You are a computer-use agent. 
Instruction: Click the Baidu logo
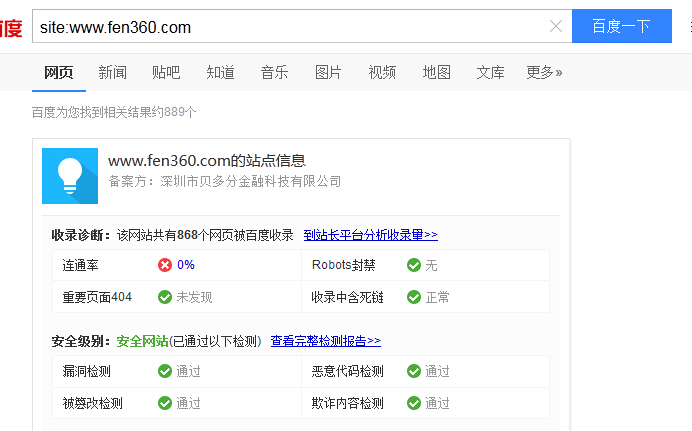(10, 28)
